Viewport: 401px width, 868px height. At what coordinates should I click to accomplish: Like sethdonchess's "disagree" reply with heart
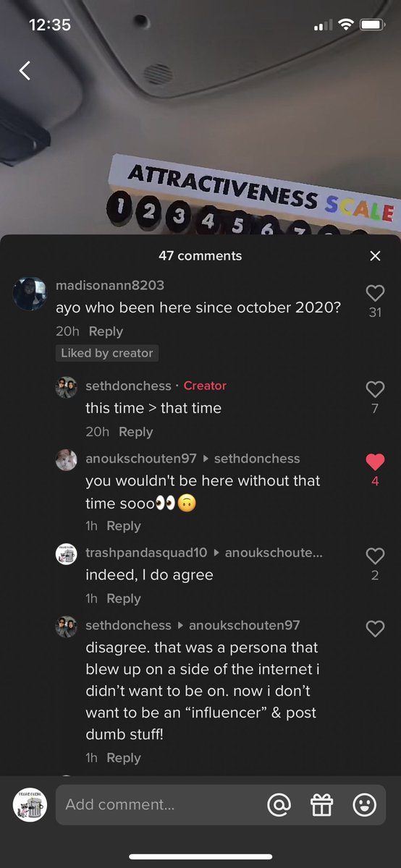pyautogui.click(x=375, y=629)
